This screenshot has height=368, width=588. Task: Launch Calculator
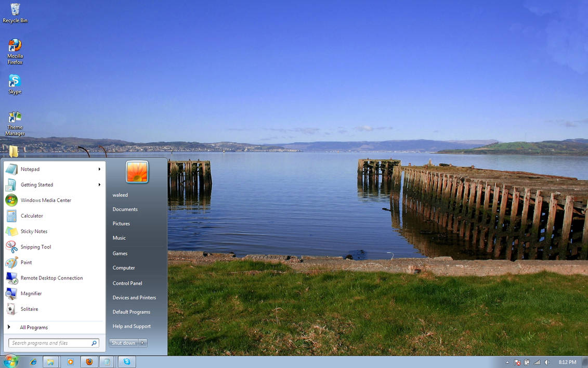point(32,215)
